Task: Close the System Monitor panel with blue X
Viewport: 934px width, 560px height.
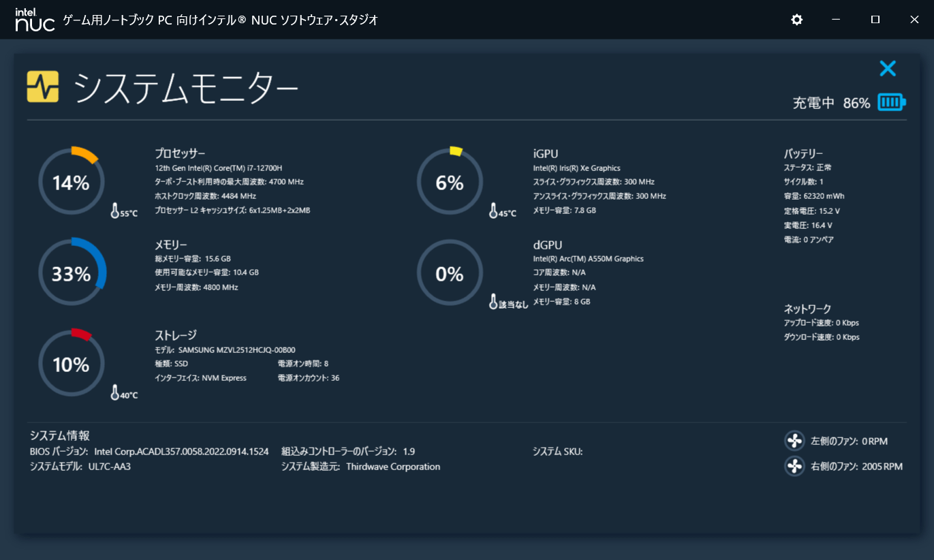Action: pos(888,68)
